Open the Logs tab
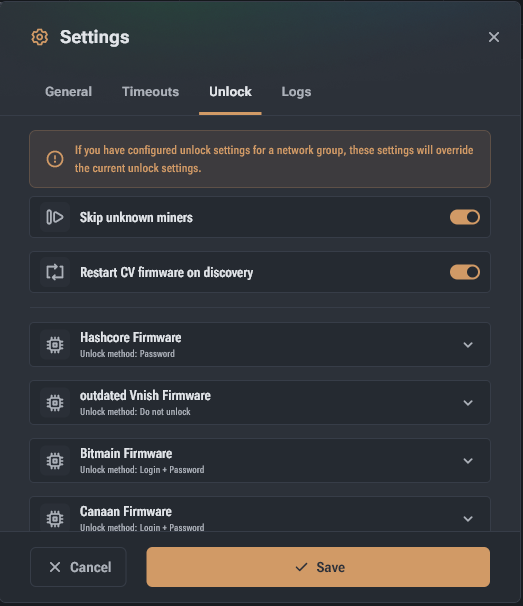This screenshot has height=606, width=523. (x=296, y=92)
